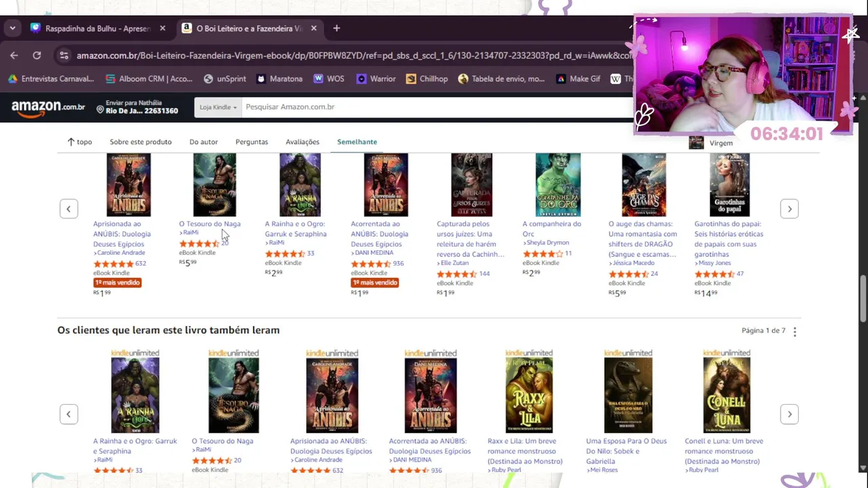
Task: Open Warrior bookmark
Action: [x=376, y=79]
